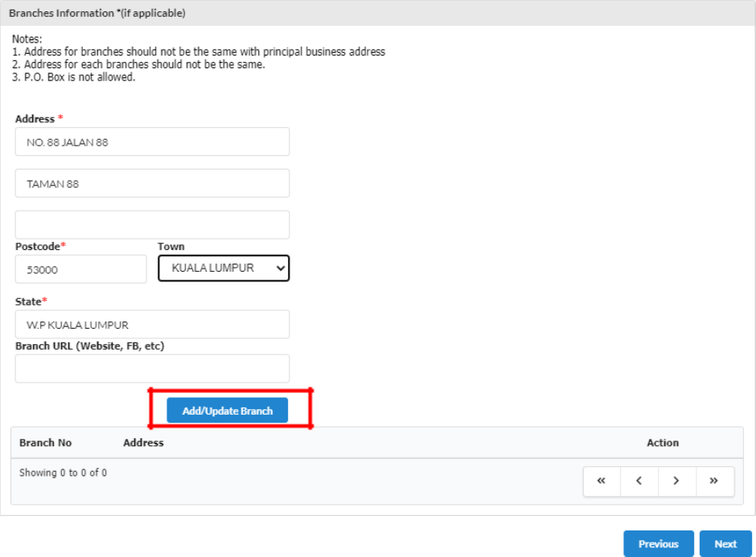Click the Previous button at bottom
The width and height of the screenshot is (756, 557).
click(658, 544)
